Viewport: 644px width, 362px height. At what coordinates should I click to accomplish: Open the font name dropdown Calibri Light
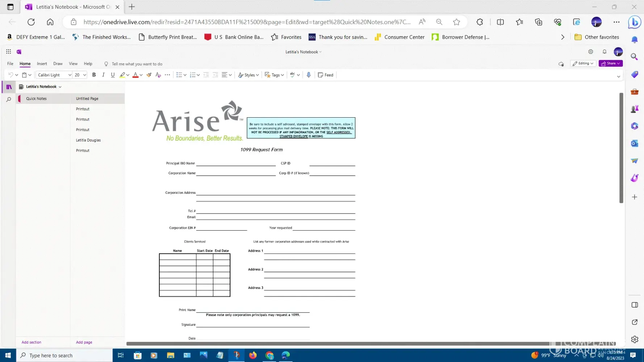coord(54,75)
